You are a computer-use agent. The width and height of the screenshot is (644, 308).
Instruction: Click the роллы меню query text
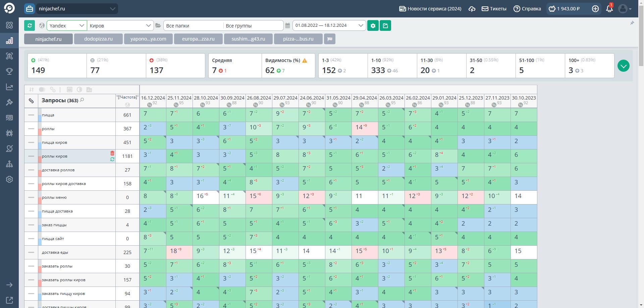54,197
